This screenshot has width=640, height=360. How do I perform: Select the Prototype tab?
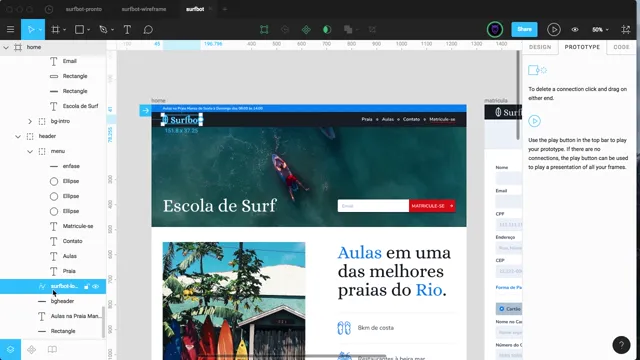click(582, 47)
